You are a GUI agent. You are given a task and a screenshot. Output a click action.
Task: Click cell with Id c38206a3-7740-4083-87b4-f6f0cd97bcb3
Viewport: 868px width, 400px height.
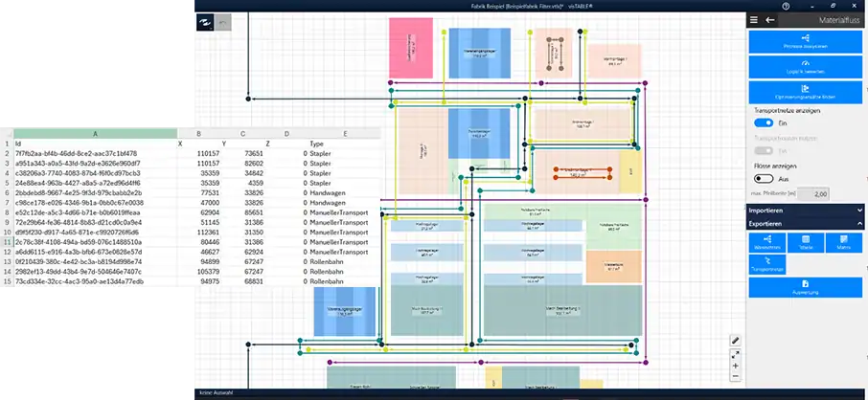pyautogui.click(x=95, y=173)
